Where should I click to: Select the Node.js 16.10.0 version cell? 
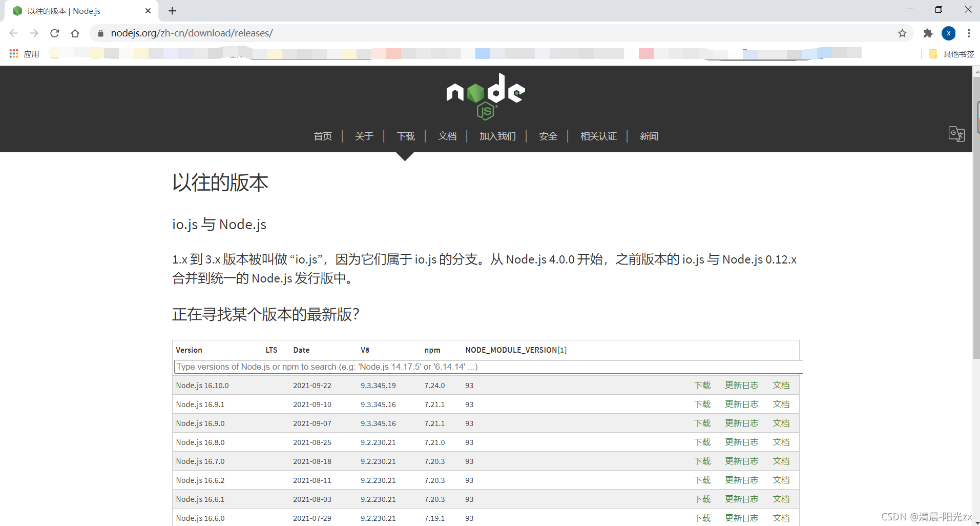[x=202, y=386]
